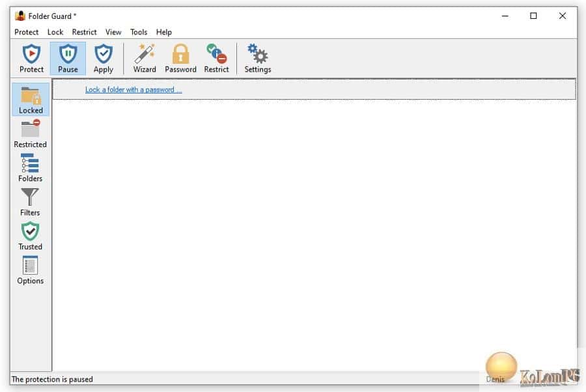Select the Locked folders sidebar view
The width and height of the screenshot is (586, 392).
point(31,100)
